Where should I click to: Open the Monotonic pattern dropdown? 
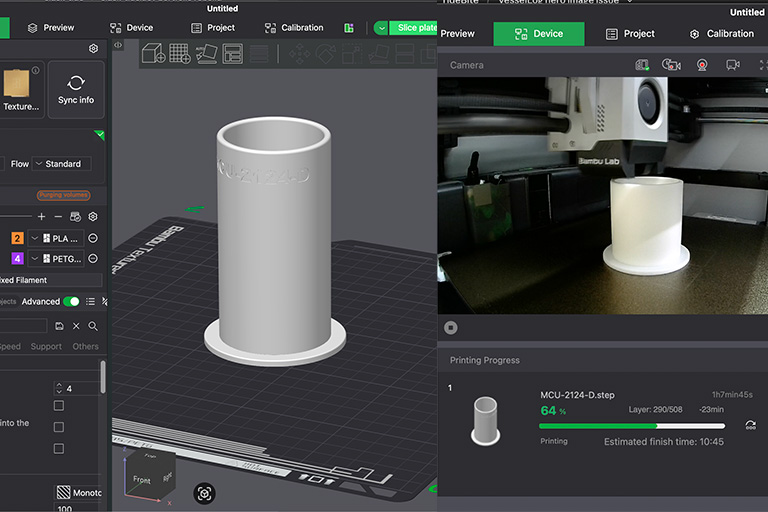pyautogui.click(x=78, y=492)
